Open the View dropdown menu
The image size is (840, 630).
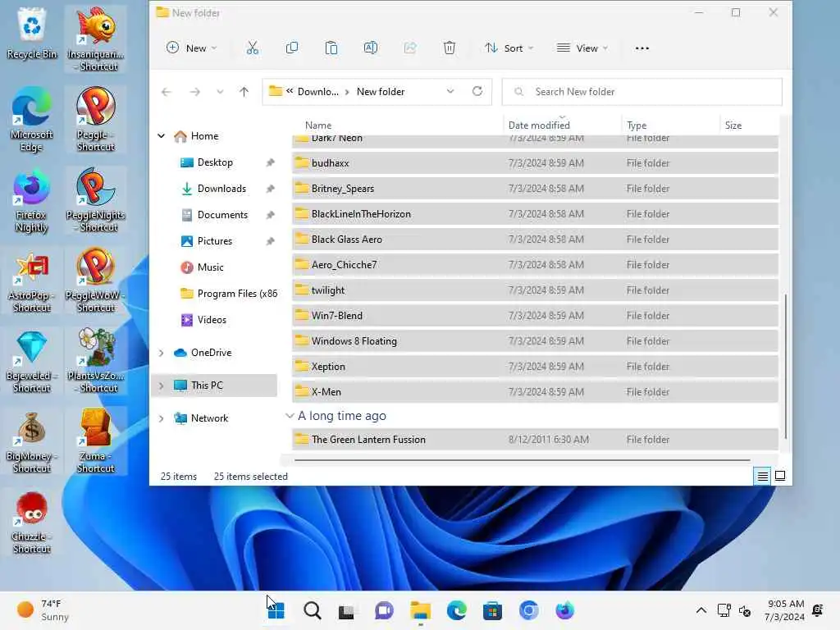(582, 48)
